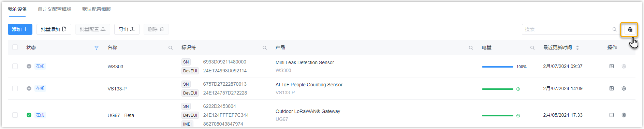The image size is (644, 129).
Task: Switch to 默认配置模版 tab
Action: coord(97,9)
